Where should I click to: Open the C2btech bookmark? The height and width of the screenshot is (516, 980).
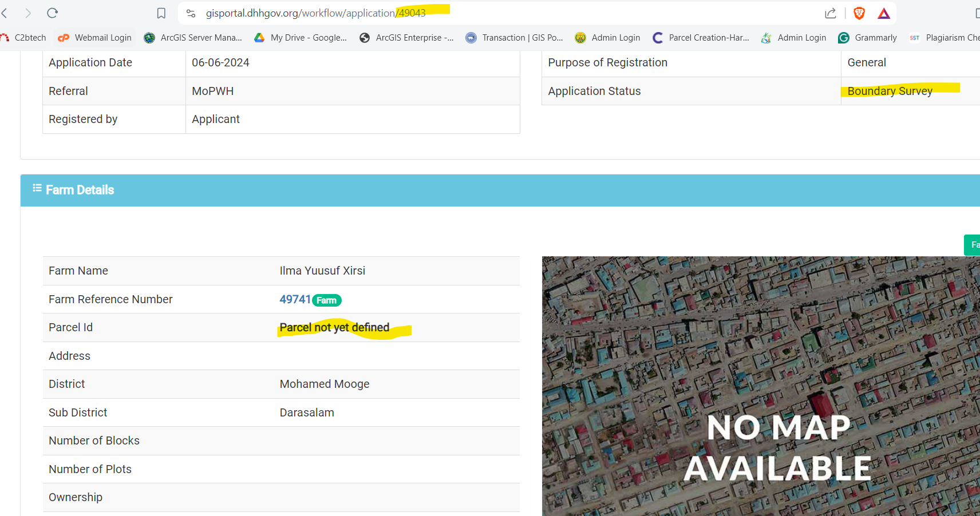[x=24, y=38]
